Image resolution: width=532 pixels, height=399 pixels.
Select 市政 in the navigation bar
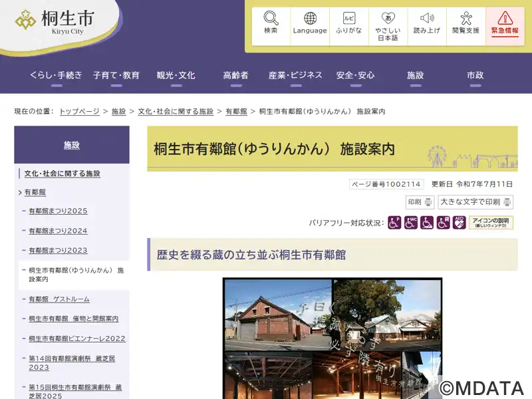click(475, 75)
